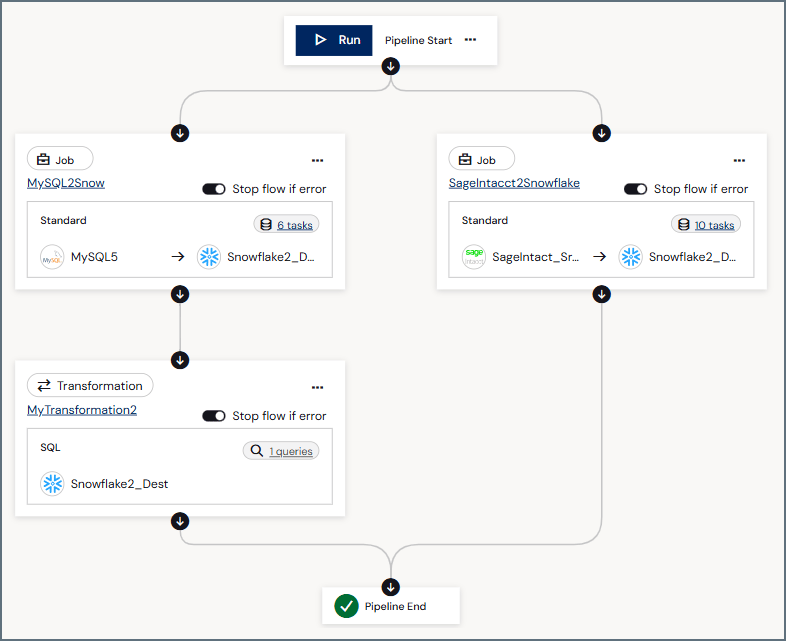The width and height of the screenshot is (786, 641).
Task: Open the MyTransformation2 link
Action: click(82, 410)
